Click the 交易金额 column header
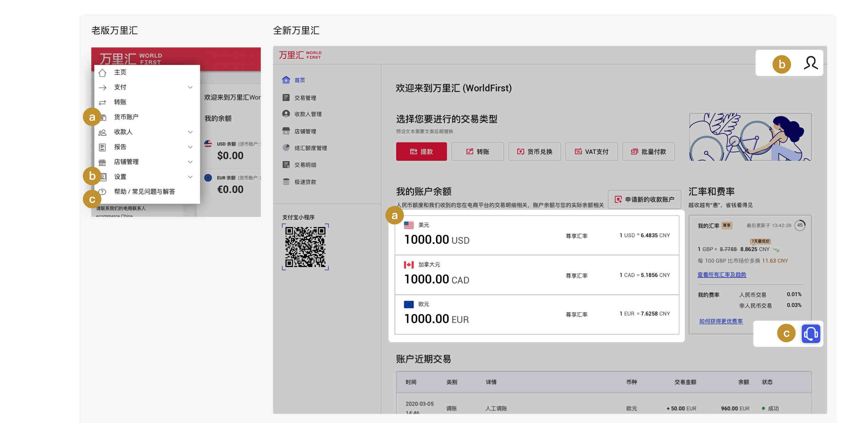This screenshot has width=868, height=423. 685,382
